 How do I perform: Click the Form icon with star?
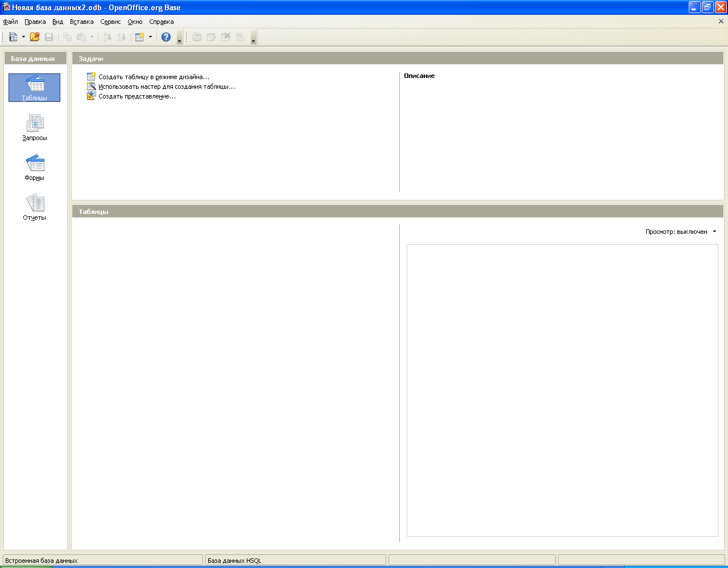tap(140, 37)
